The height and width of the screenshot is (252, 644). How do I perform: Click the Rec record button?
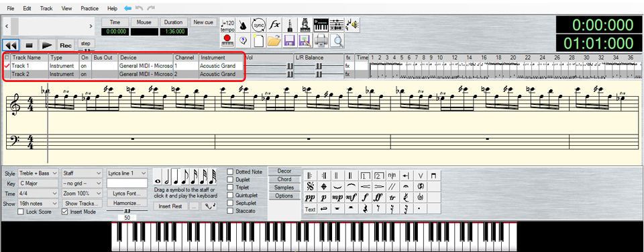[x=66, y=45]
